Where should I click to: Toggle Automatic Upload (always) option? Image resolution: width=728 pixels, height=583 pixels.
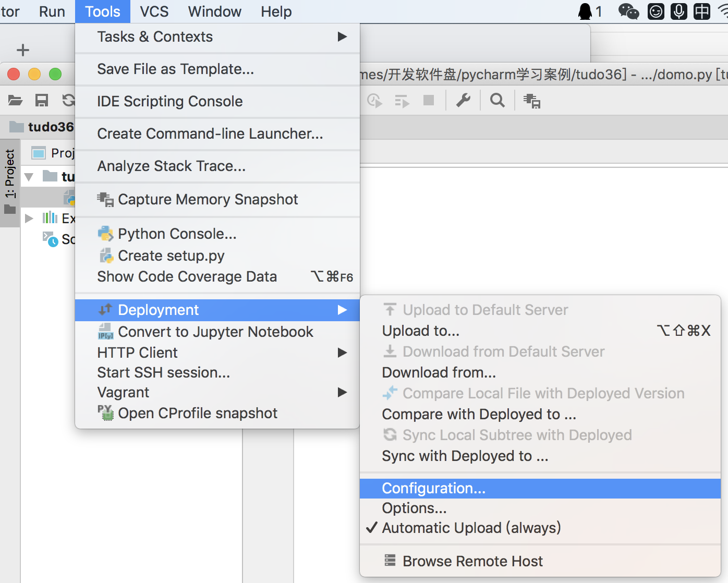[x=471, y=528]
